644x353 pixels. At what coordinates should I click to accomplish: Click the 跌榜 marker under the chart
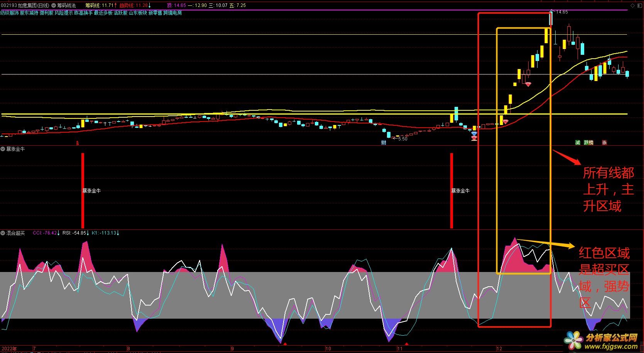click(589, 143)
